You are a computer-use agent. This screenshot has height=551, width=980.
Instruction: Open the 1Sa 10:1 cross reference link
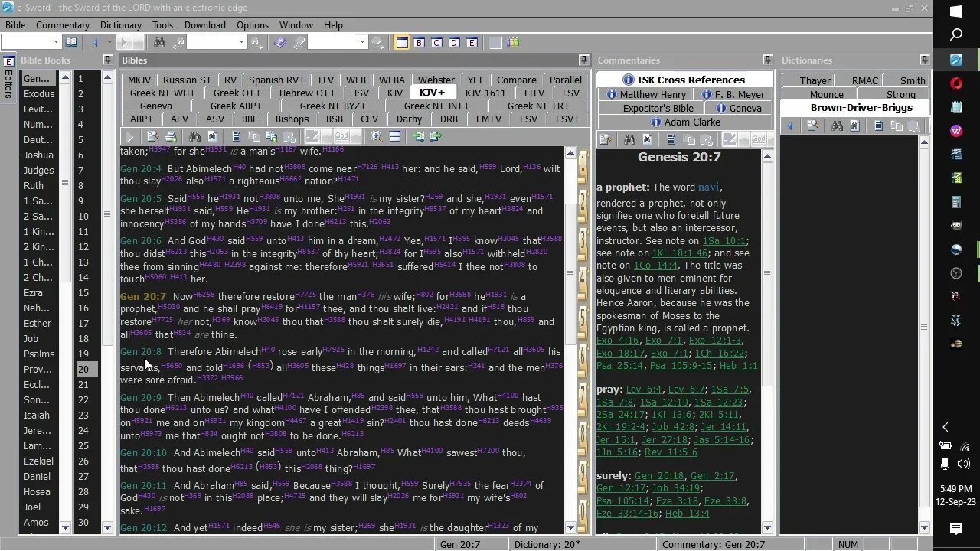724,241
